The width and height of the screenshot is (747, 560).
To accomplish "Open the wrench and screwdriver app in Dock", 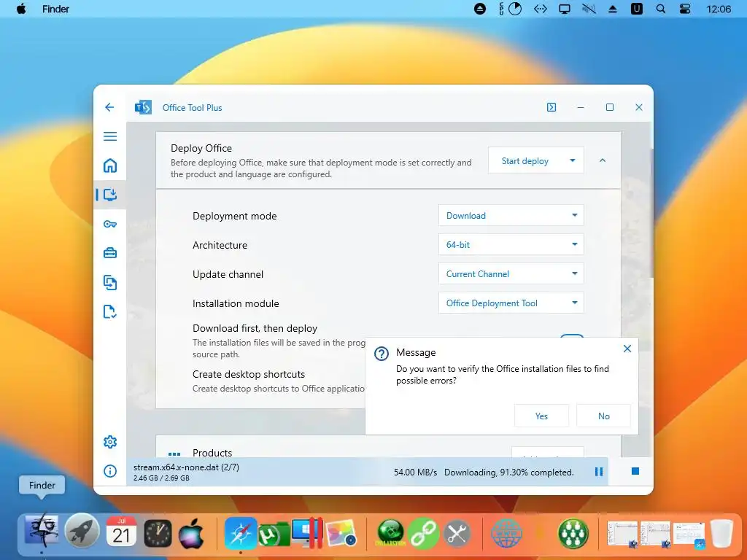I will click(457, 534).
